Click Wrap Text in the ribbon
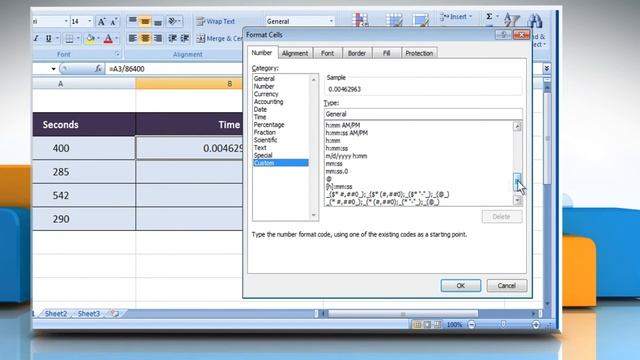640x360 pixels. click(x=216, y=21)
